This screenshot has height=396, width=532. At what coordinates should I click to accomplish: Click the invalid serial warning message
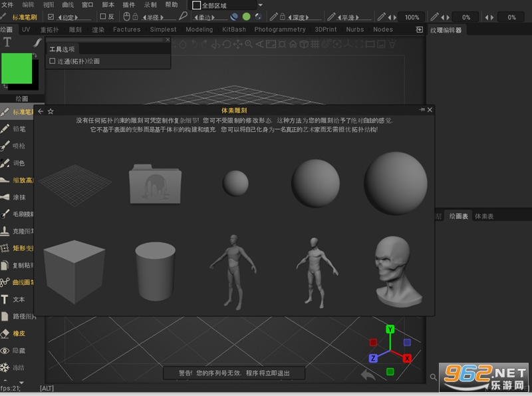click(234, 373)
